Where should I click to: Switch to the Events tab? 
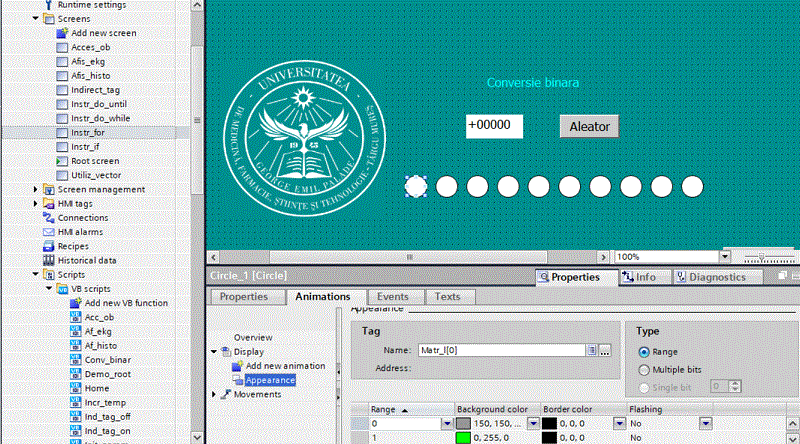click(x=392, y=297)
